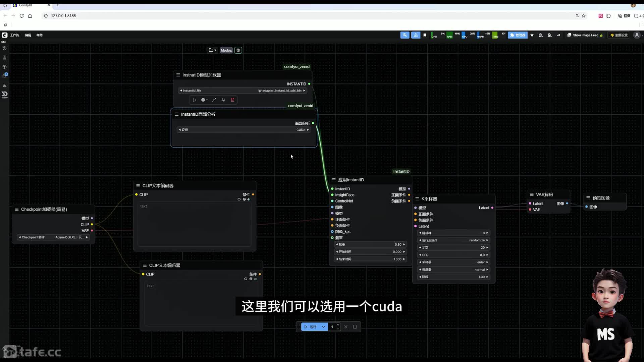Click text box of upper CLIP文本编码器
Screen dimensions: 644x362
[195, 225]
